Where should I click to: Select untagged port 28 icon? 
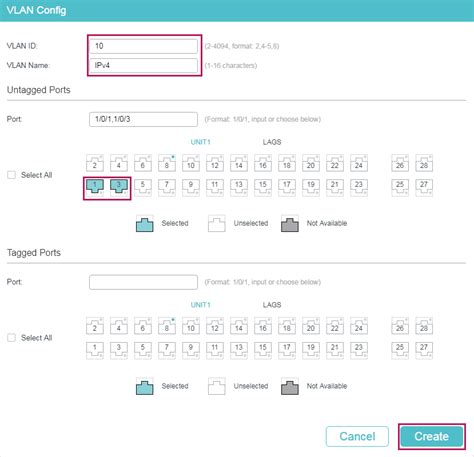click(424, 163)
